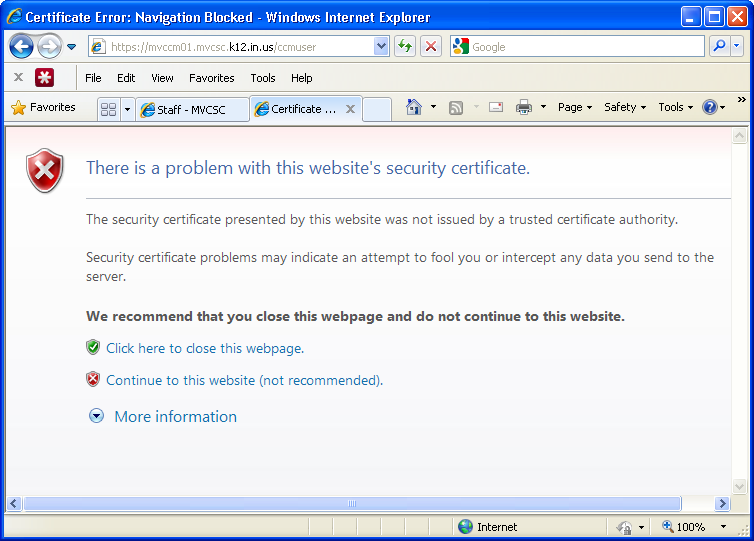
Task: Expand the tab list dropdown arrow
Action: tap(127, 109)
